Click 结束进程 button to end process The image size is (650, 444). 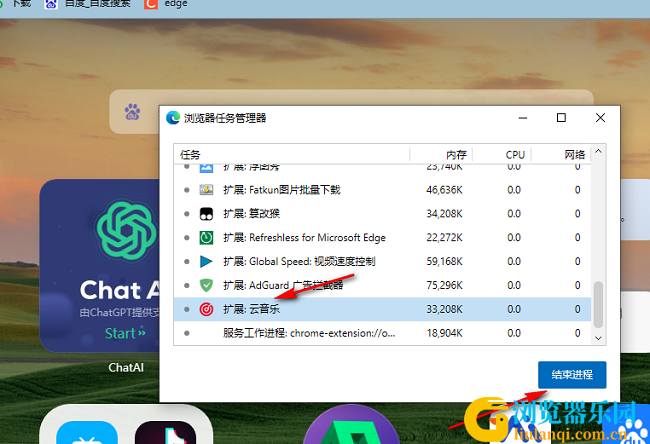tap(572, 375)
